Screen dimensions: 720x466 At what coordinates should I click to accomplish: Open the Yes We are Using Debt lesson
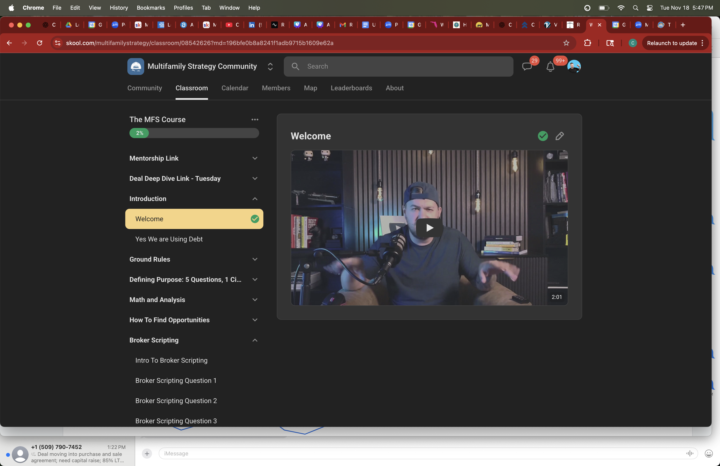pos(169,239)
